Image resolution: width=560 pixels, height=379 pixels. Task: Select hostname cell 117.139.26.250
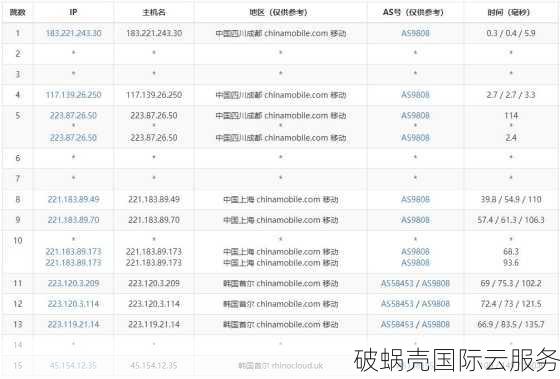154,95
